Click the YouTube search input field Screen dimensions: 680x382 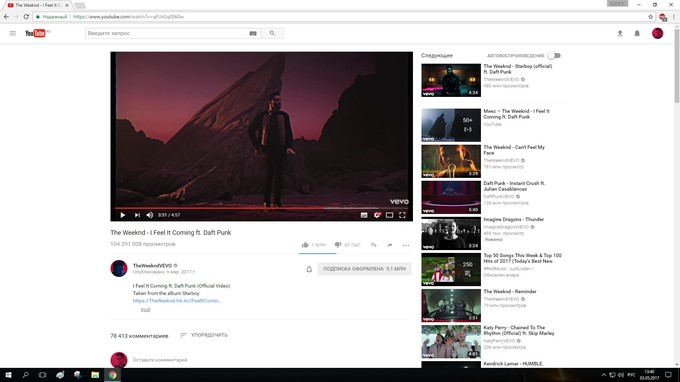[167, 33]
